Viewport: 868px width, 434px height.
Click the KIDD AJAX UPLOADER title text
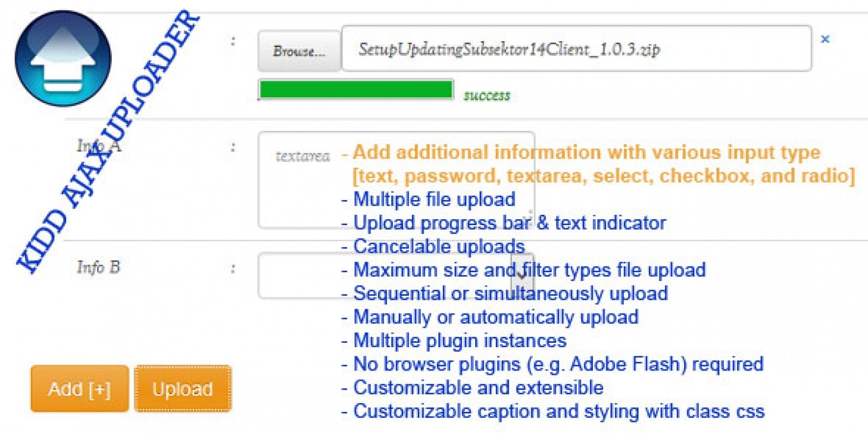(108, 141)
